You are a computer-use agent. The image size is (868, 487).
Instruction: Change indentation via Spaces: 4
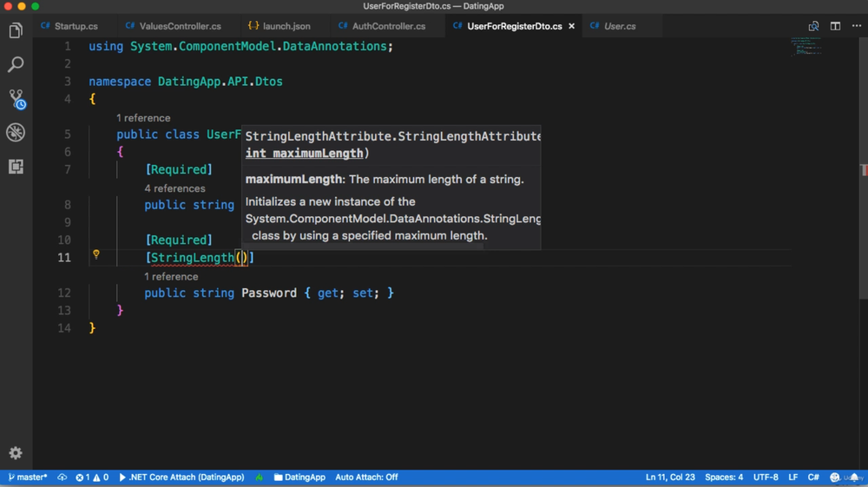pyautogui.click(x=724, y=477)
